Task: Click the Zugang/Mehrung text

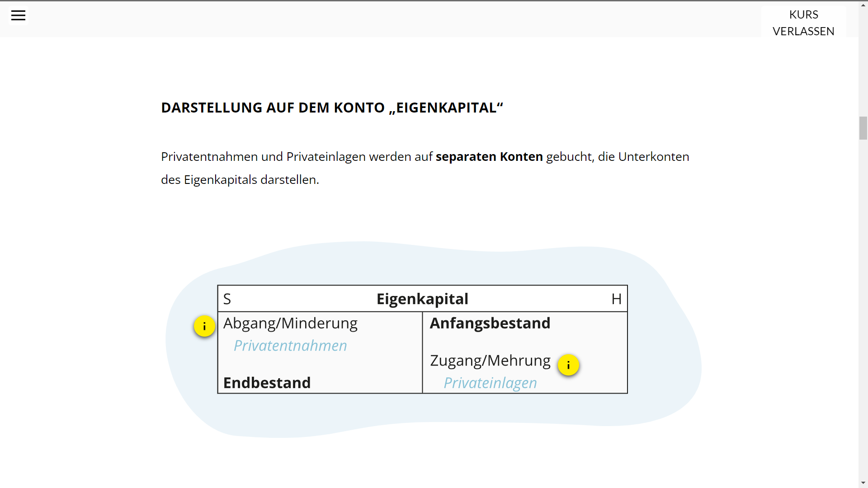Action: pyautogui.click(x=490, y=361)
